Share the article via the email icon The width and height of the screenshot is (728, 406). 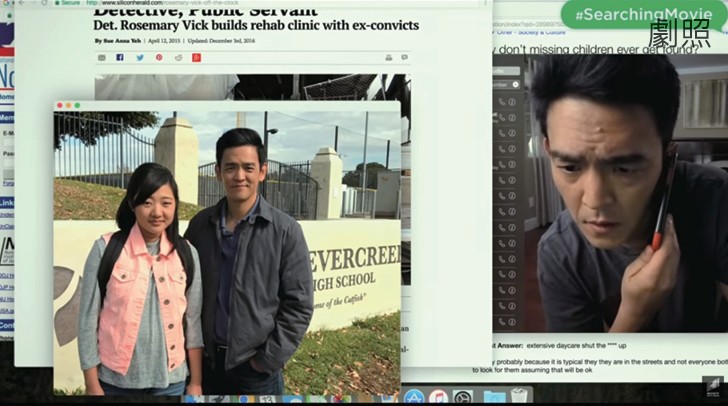[x=102, y=58]
